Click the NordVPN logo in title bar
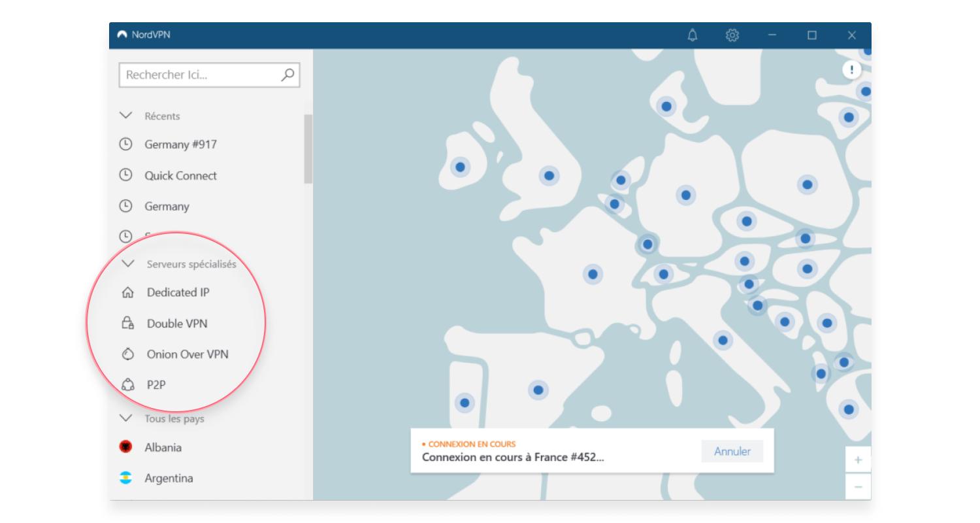The image size is (980, 523). pos(122,35)
